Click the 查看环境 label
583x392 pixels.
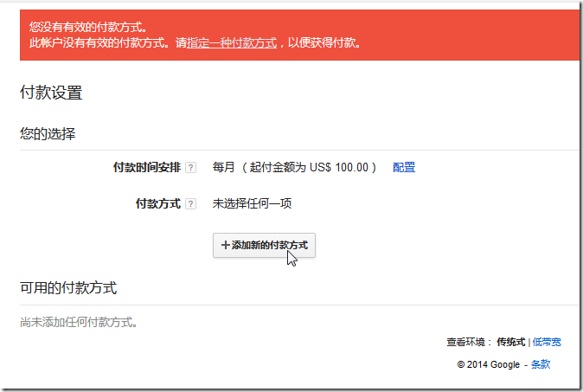(469, 342)
